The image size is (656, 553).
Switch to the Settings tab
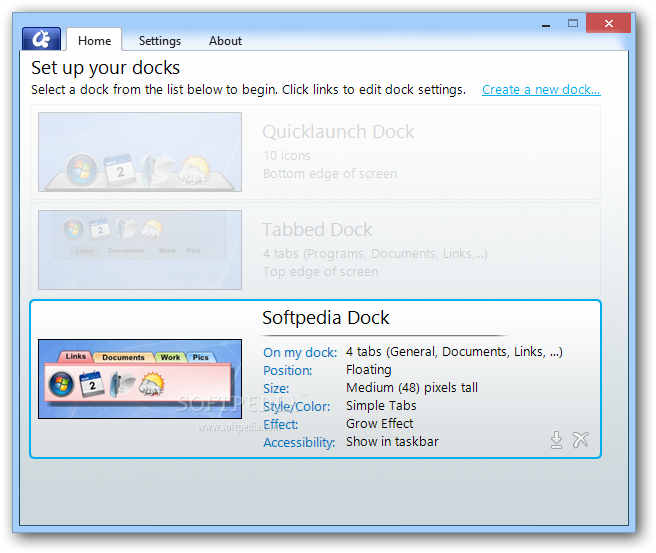pyautogui.click(x=160, y=41)
